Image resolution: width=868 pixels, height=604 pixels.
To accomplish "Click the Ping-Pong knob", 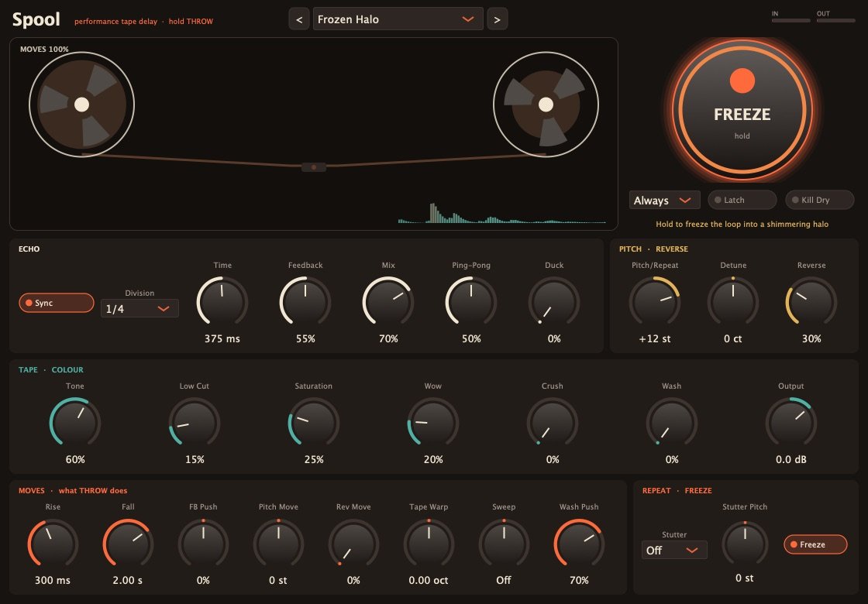I will coord(471,302).
